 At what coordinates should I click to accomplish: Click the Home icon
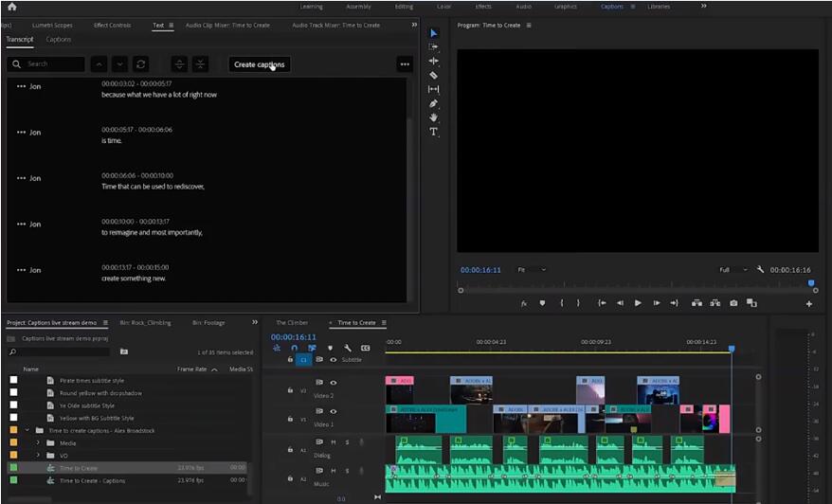click(11, 7)
